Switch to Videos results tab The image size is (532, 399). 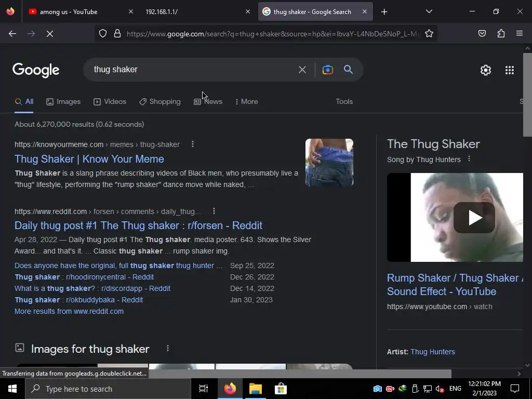(x=110, y=101)
